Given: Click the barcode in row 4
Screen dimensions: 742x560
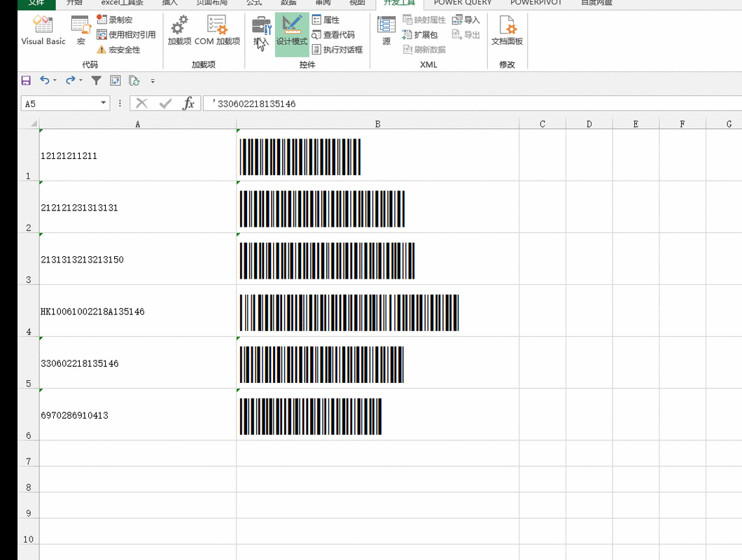Looking at the screenshot, I should [x=349, y=312].
